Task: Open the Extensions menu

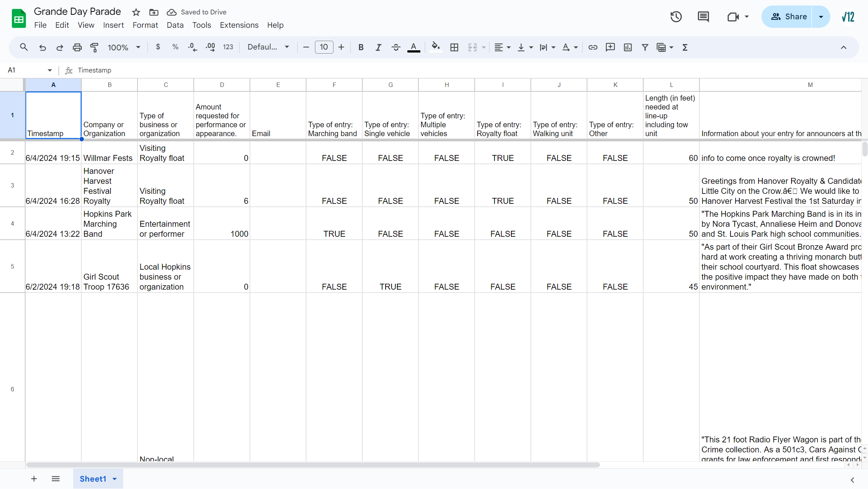Action: tap(239, 25)
